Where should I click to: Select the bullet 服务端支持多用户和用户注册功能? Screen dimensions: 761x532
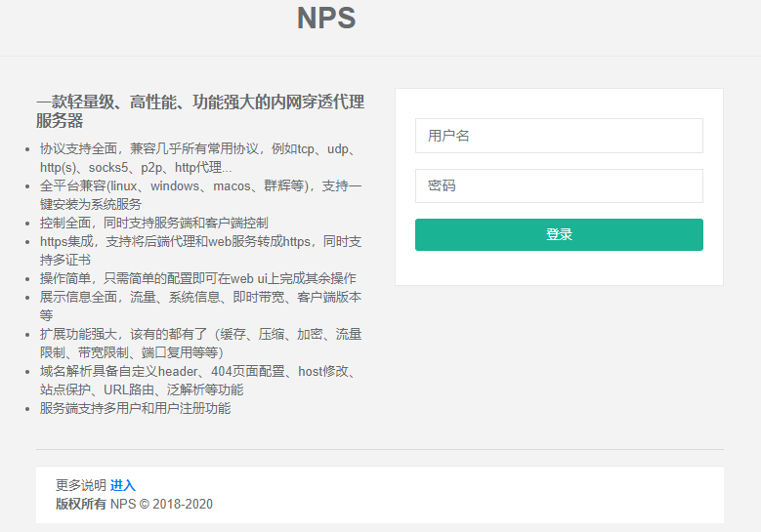tap(135, 408)
